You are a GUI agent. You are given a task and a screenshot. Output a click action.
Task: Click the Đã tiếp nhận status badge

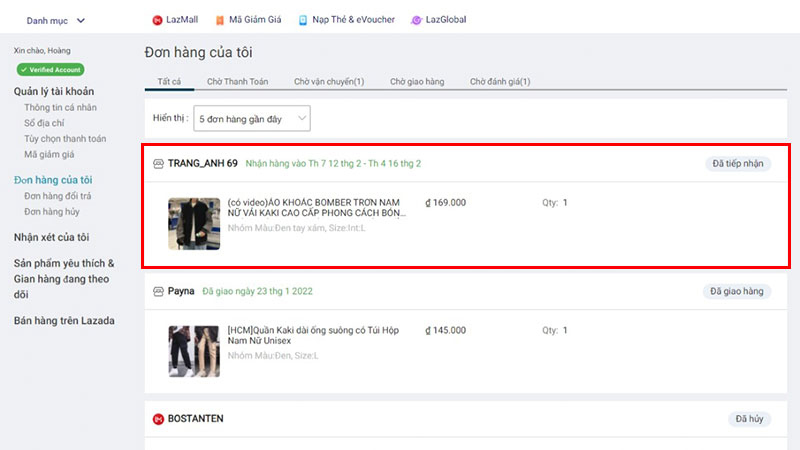(738, 163)
